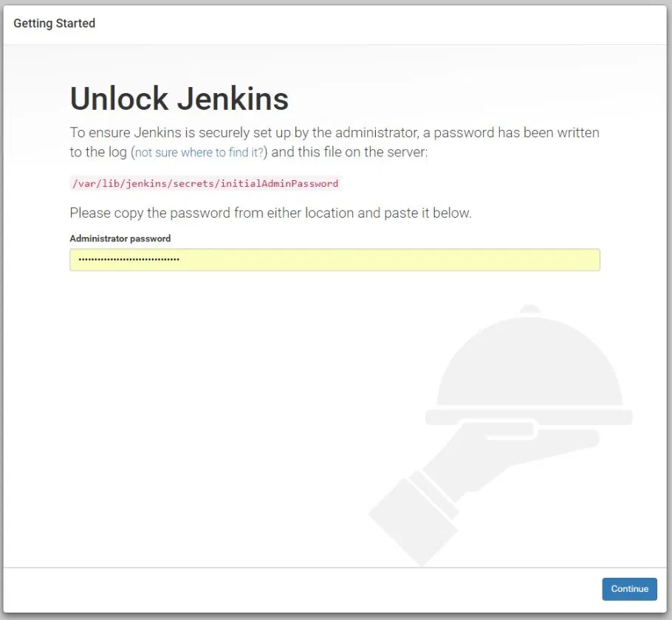This screenshot has width=672, height=620.
Task: Click the Unlock Jenkins heading
Action: (x=179, y=99)
